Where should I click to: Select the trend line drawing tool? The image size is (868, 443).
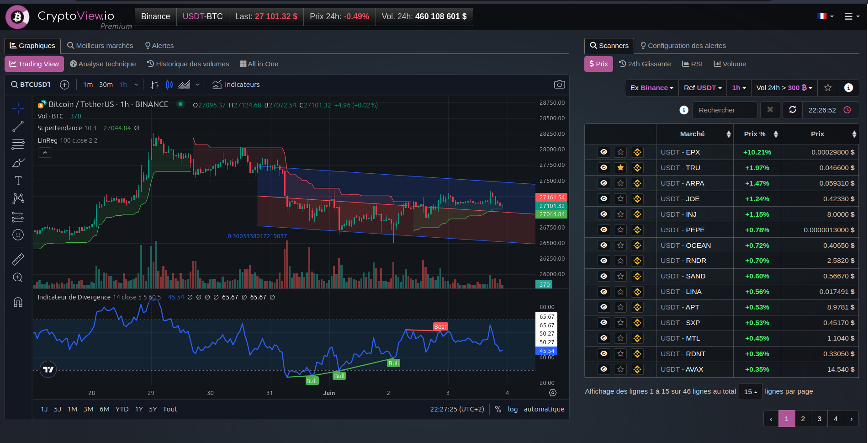(x=18, y=127)
